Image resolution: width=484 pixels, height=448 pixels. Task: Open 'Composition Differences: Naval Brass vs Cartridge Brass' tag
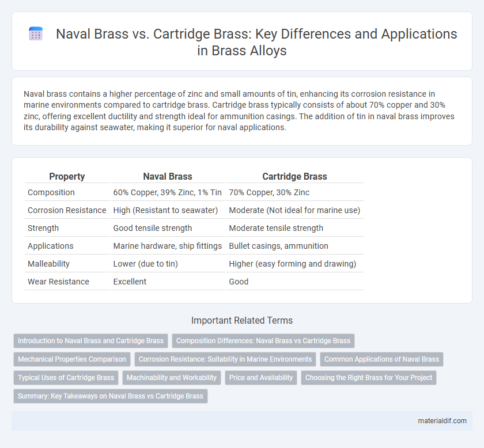tap(263, 341)
